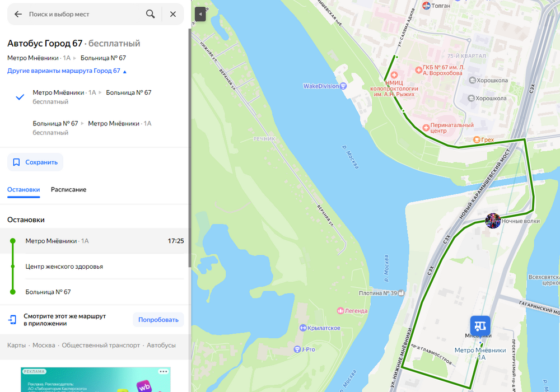Click the back arrow in search bar
560x392 pixels.
click(x=18, y=15)
